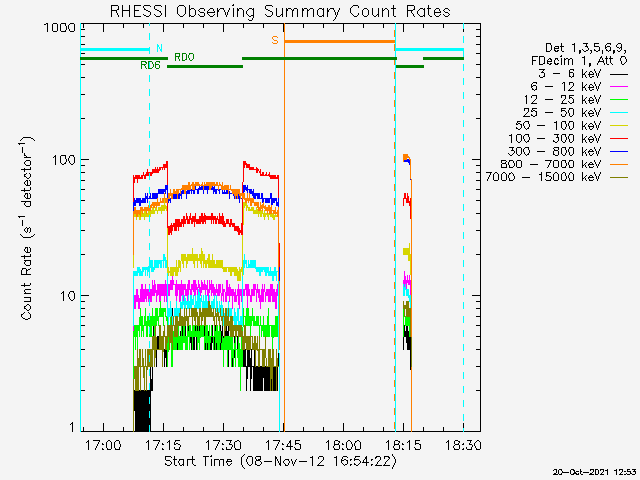Click the '1' y-axis tick label
Image resolution: width=640 pixels, height=480 pixels.
pos(73,427)
